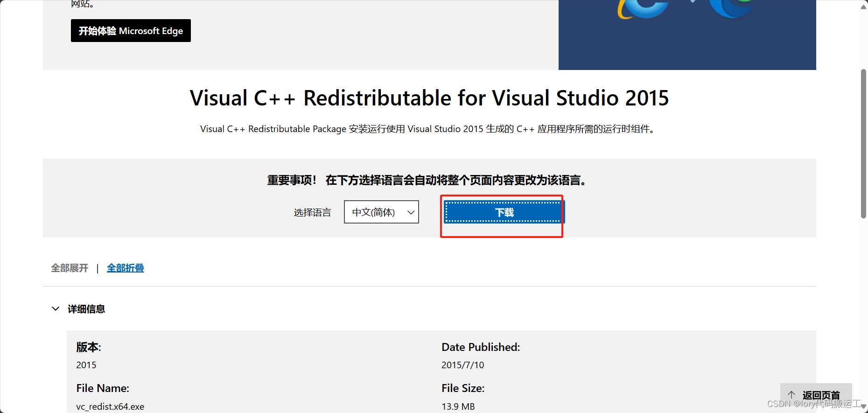
Task: Click the published date 2015/7/10
Action: [462, 365]
